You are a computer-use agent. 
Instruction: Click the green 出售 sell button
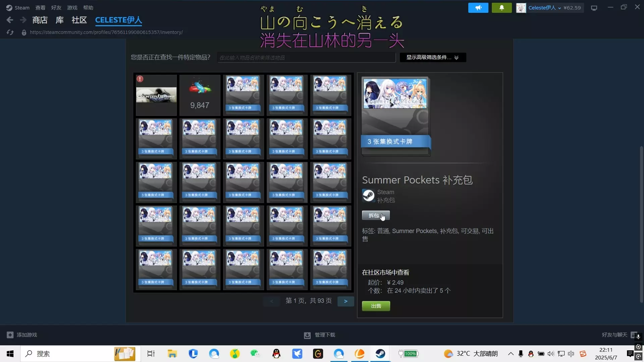(x=376, y=306)
